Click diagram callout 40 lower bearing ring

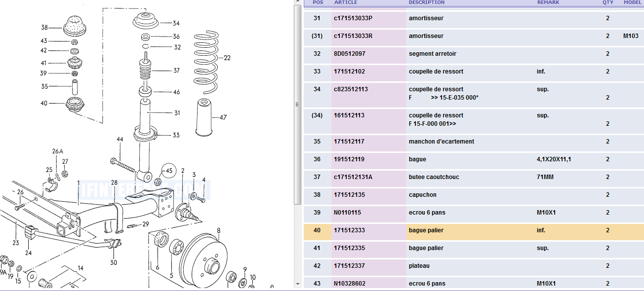pyautogui.click(x=44, y=103)
